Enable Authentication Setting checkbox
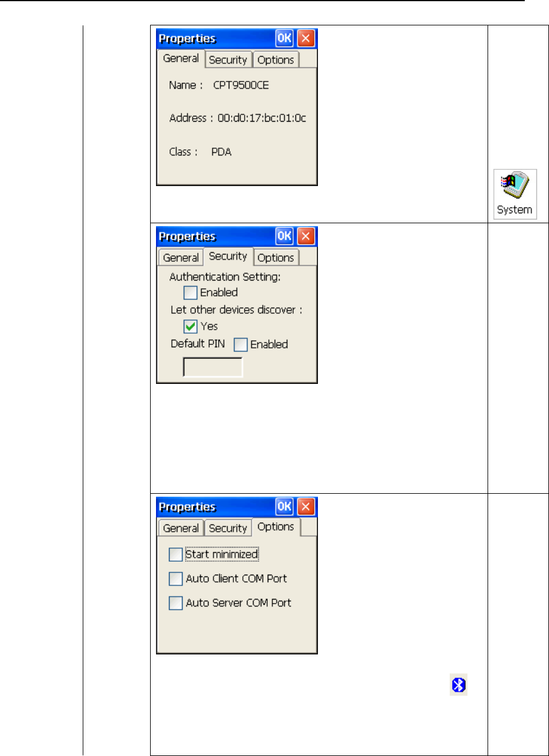Viewport: 549px width, 756px height. pyautogui.click(x=191, y=292)
